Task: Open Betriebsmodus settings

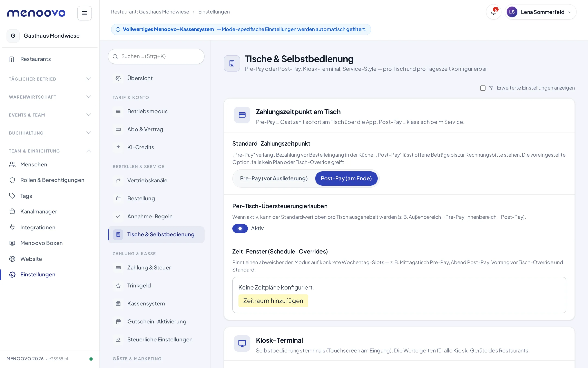Action: click(x=156, y=111)
